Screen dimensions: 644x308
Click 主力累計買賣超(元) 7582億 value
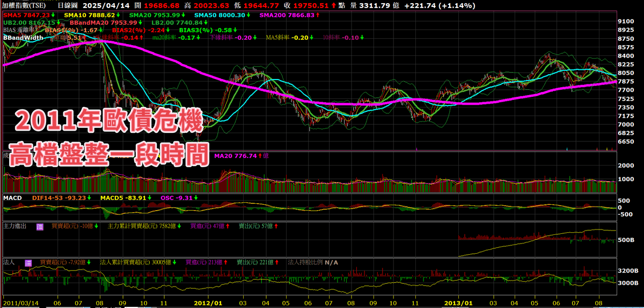142,227
